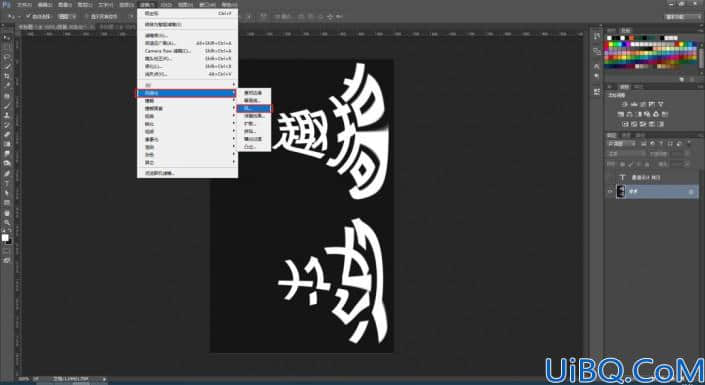The image size is (705, 385).
Task: Select the Lasso tool
Action: coord(7,57)
